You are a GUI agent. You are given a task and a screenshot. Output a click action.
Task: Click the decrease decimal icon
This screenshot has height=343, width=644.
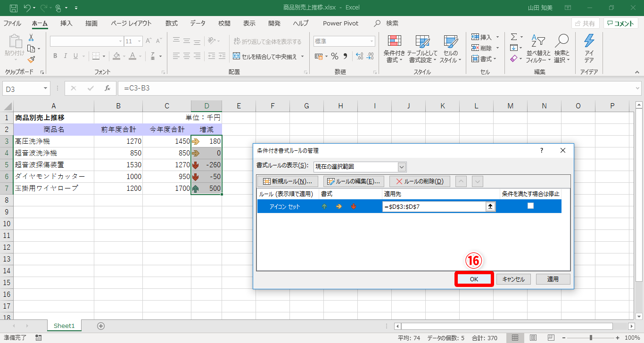tap(370, 57)
